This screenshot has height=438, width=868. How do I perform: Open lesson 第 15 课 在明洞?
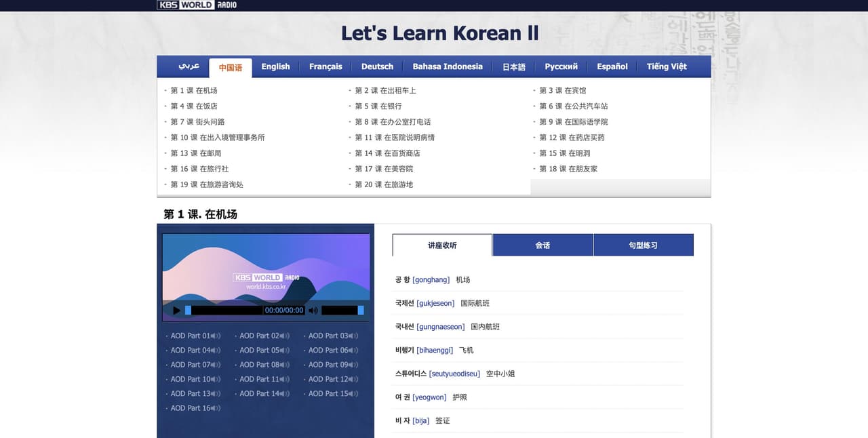pyautogui.click(x=565, y=153)
